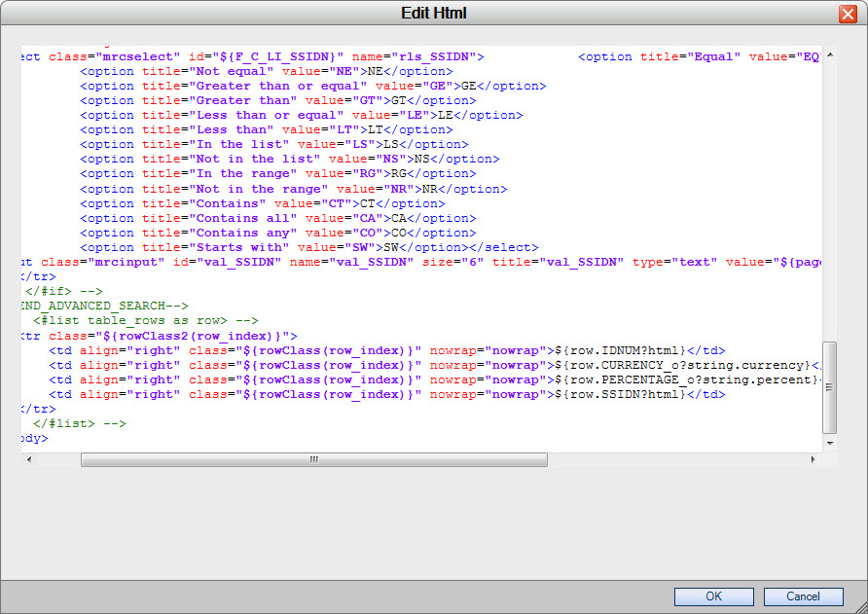Click the horizontal scrollbar thumb
The image size is (868, 614).
(x=313, y=458)
